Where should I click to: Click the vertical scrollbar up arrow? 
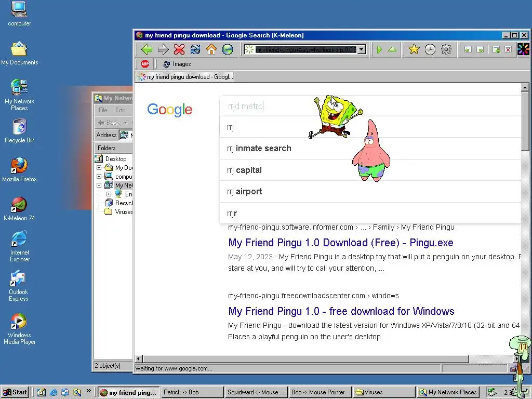pos(525,87)
